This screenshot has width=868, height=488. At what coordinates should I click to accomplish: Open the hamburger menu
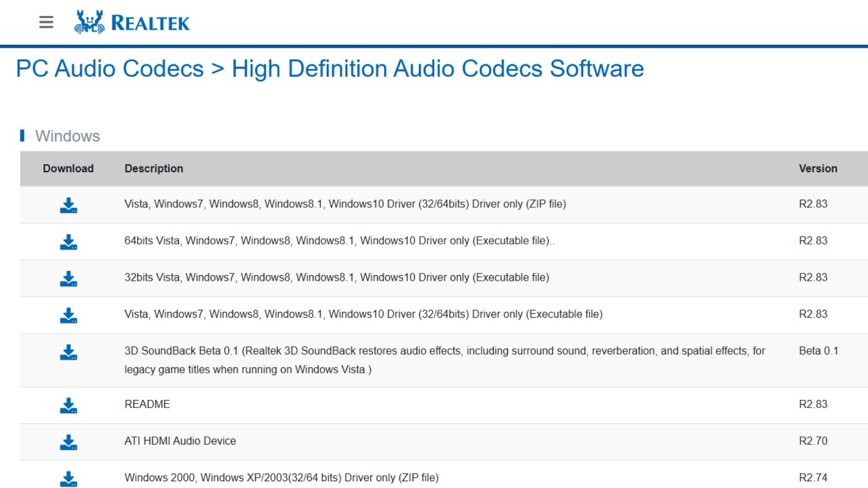(46, 22)
